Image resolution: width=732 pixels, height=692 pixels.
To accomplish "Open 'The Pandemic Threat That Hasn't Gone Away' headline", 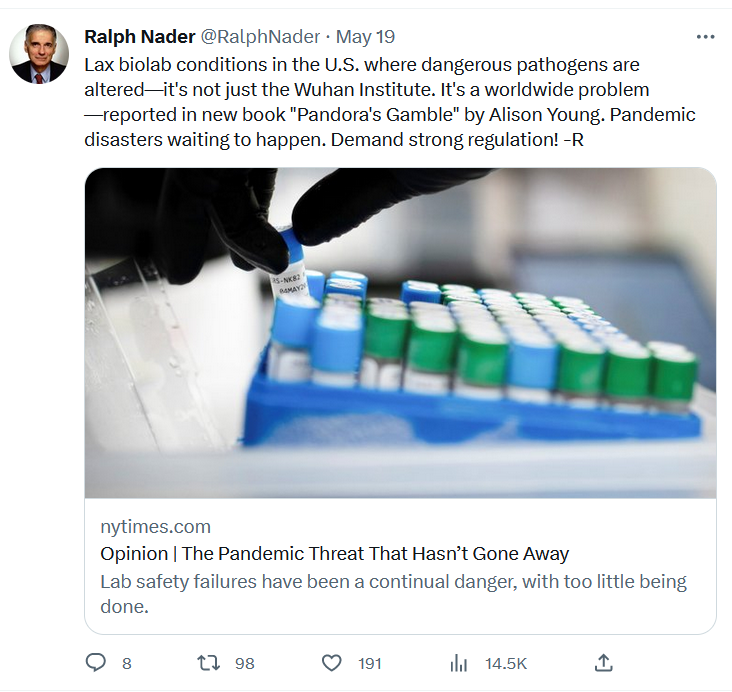I will pos(335,554).
